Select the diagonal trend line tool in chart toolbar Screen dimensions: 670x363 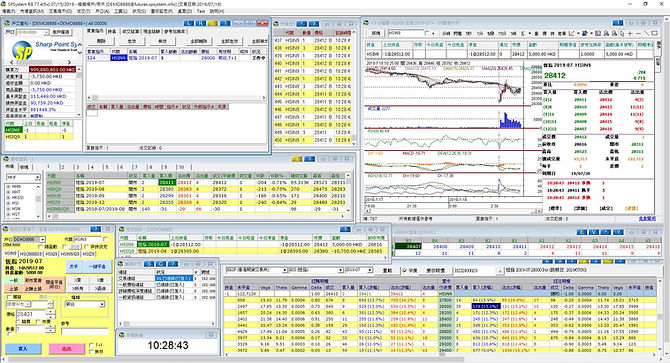[x=646, y=33]
